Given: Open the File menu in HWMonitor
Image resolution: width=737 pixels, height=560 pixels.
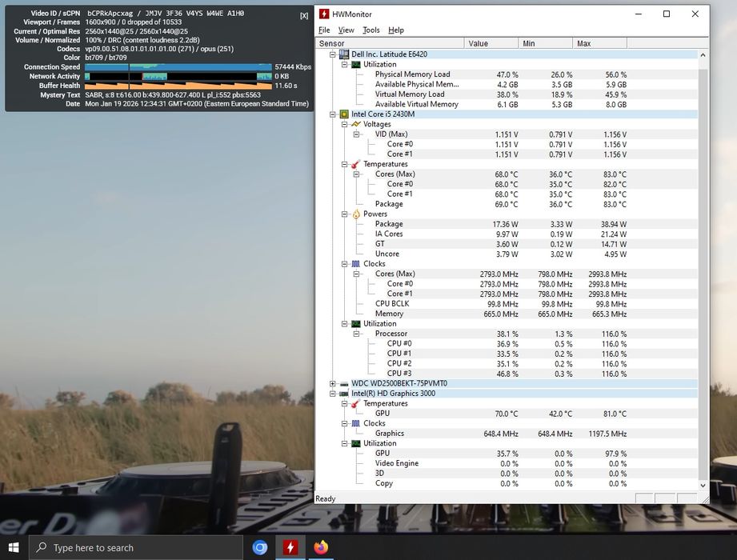Looking at the screenshot, I should 324,30.
